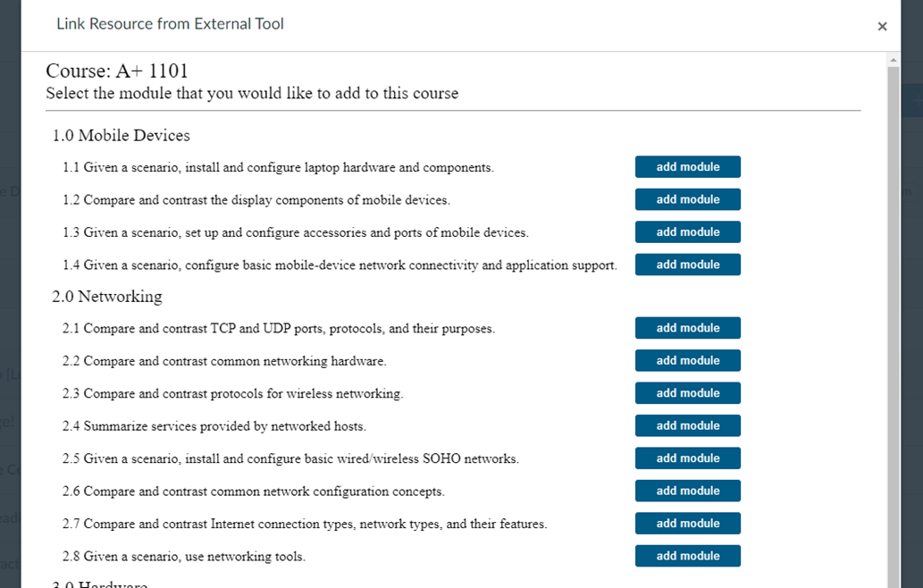923x588 pixels.
Task: Add module 2.3 wireless networking protocols
Action: [687, 393]
